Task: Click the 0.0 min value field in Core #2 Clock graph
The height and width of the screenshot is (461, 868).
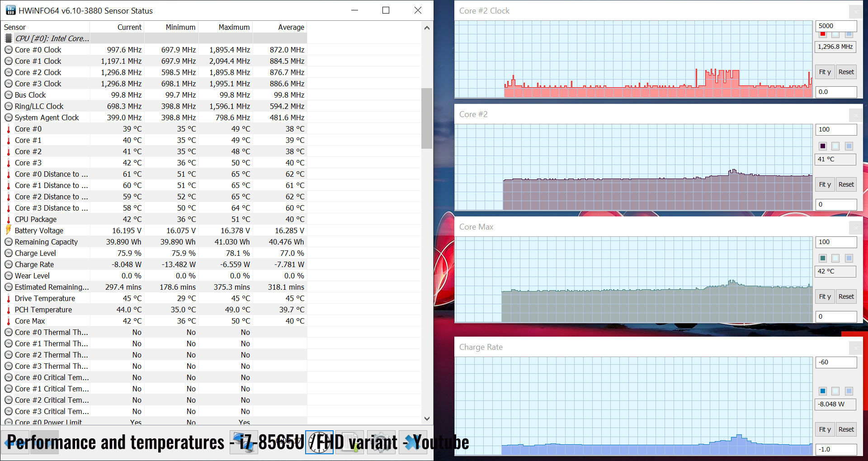Action: (x=836, y=92)
